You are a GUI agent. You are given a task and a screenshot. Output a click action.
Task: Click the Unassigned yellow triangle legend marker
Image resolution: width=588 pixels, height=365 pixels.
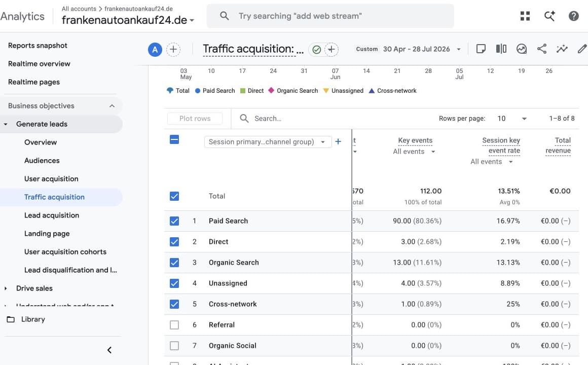326,91
